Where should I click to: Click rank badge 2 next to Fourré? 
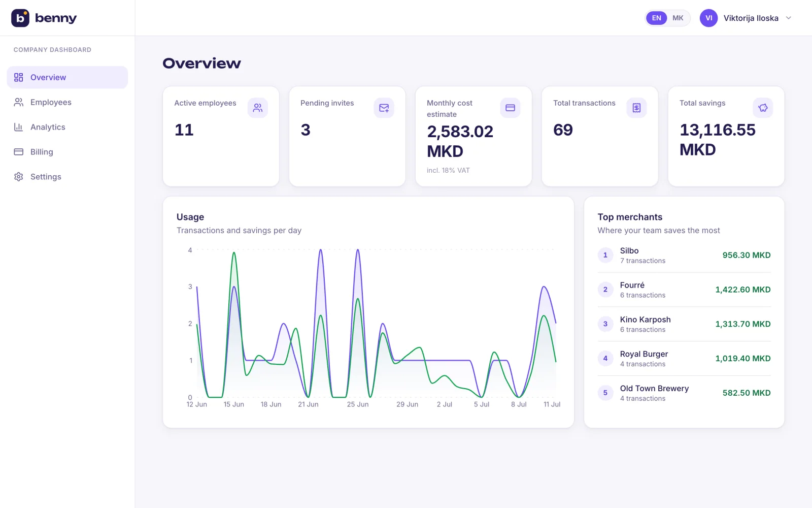point(605,290)
